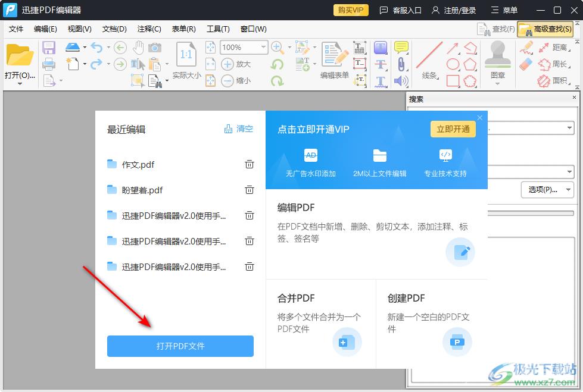Image resolution: width=583 pixels, height=392 pixels.
Task: Select the camera snapshot tool
Action: click(x=155, y=48)
